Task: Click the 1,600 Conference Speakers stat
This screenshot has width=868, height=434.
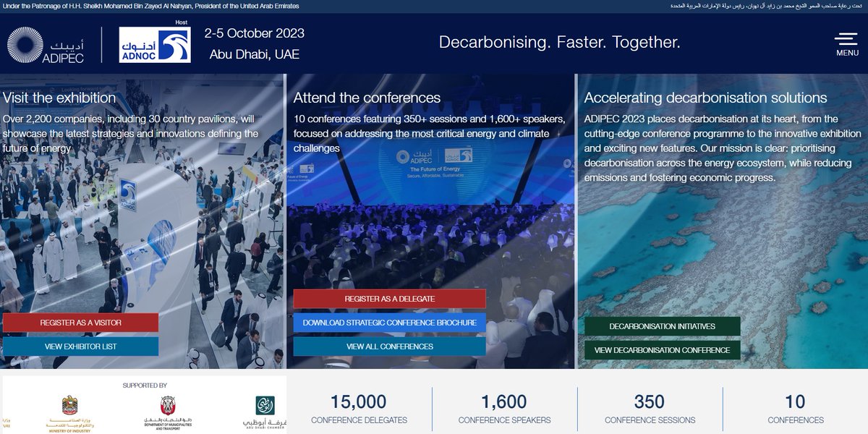Action: click(504, 409)
